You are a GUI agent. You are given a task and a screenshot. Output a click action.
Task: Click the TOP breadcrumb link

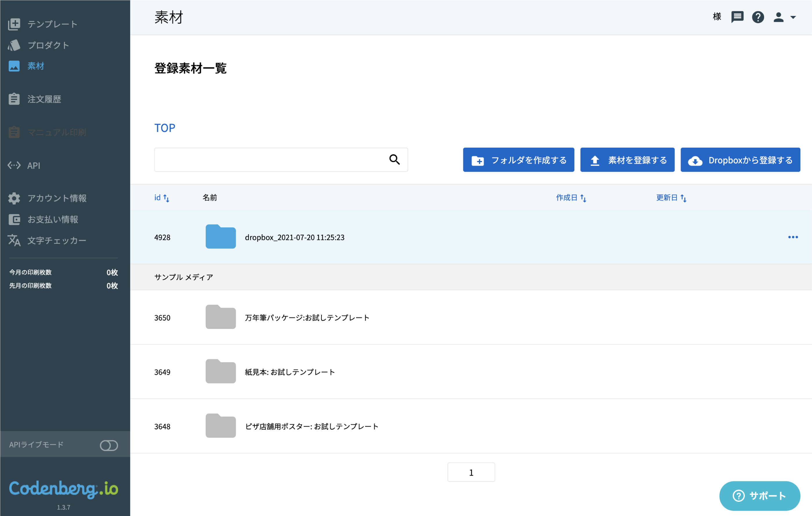165,128
